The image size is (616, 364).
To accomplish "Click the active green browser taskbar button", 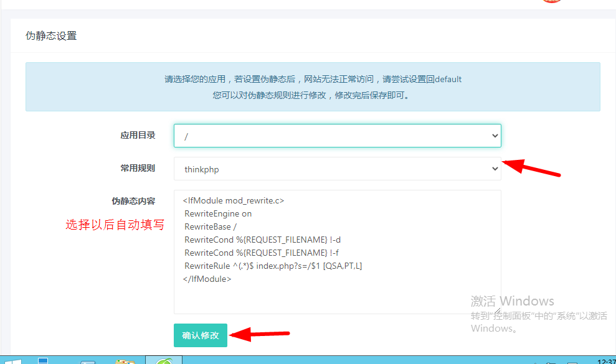I will tap(164, 360).
